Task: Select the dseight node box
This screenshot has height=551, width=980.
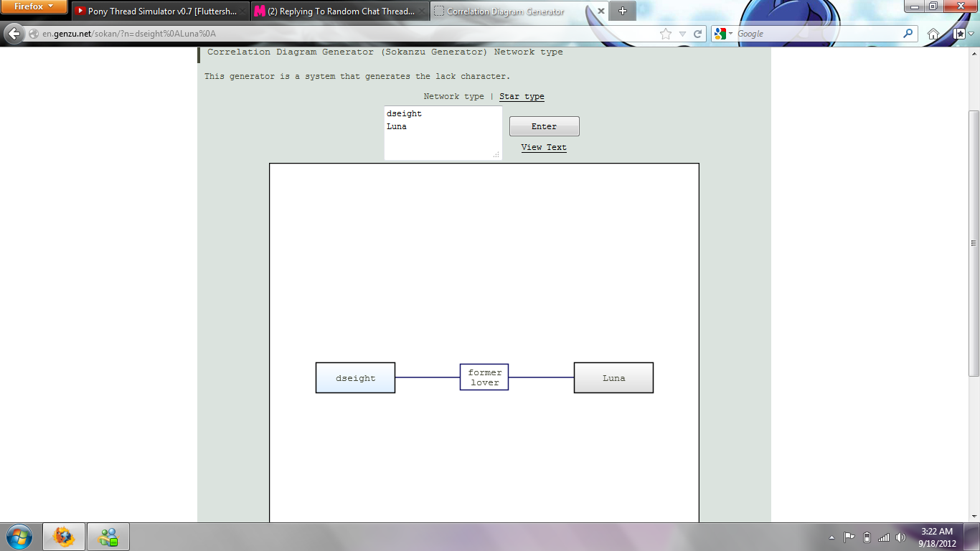Action: point(355,377)
